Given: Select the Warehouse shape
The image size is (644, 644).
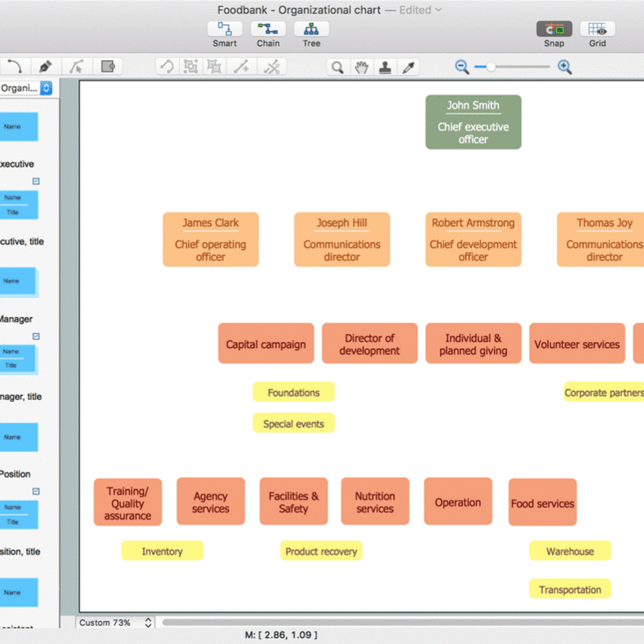Looking at the screenshot, I should pos(570,551).
